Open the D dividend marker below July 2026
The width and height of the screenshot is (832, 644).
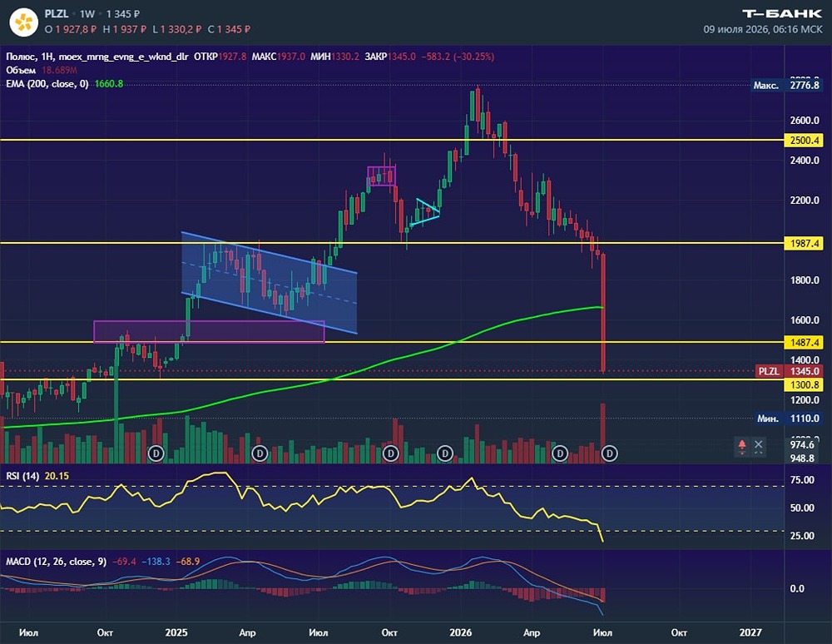click(610, 453)
